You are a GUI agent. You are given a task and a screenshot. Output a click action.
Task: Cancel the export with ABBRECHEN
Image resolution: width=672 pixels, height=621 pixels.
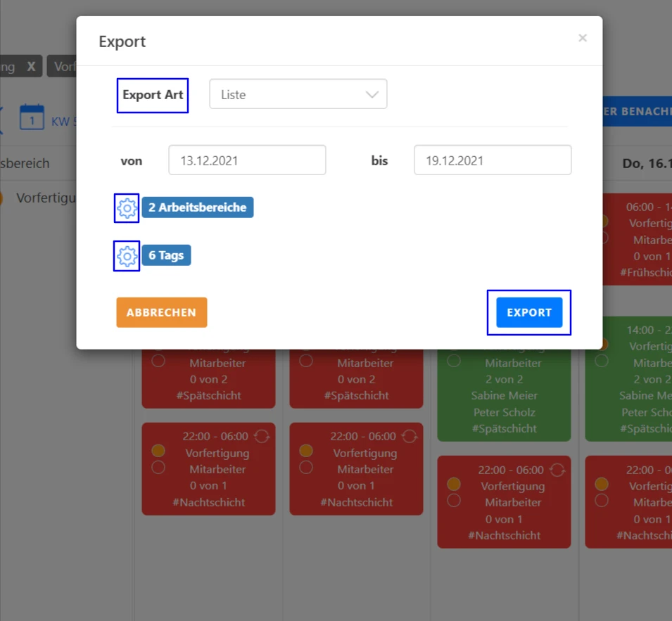pyautogui.click(x=161, y=312)
